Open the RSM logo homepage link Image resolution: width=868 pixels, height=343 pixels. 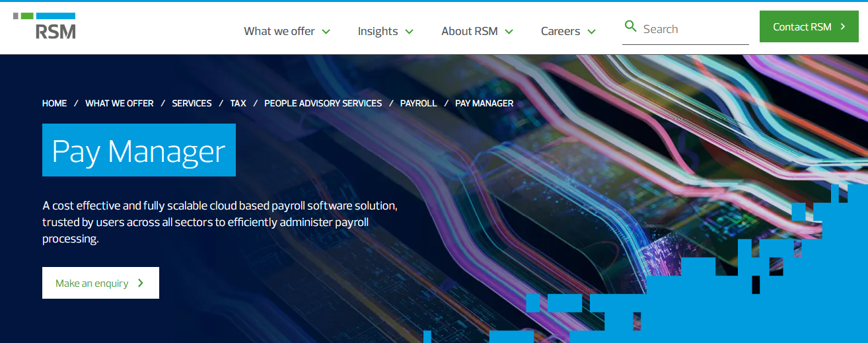click(44, 26)
